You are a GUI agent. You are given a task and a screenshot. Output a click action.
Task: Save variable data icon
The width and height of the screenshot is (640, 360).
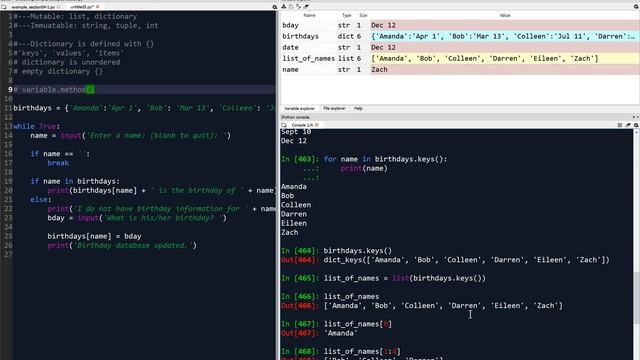point(291,7)
